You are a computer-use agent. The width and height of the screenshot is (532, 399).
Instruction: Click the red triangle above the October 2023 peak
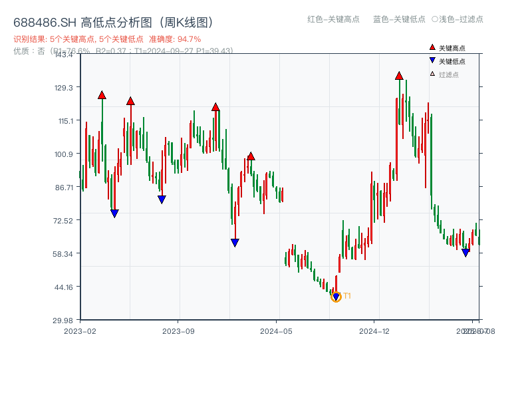(x=215, y=106)
